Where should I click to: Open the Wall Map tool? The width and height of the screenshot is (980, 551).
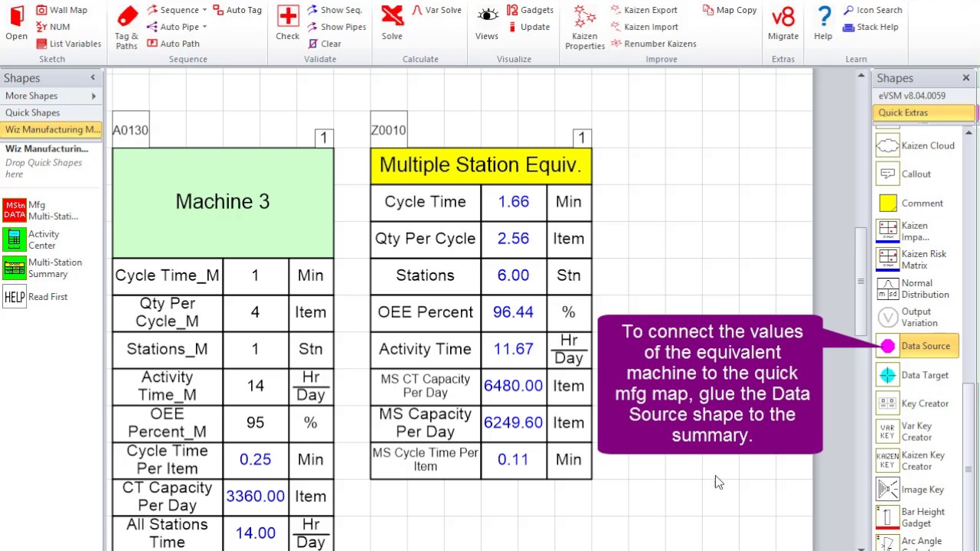click(x=61, y=10)
